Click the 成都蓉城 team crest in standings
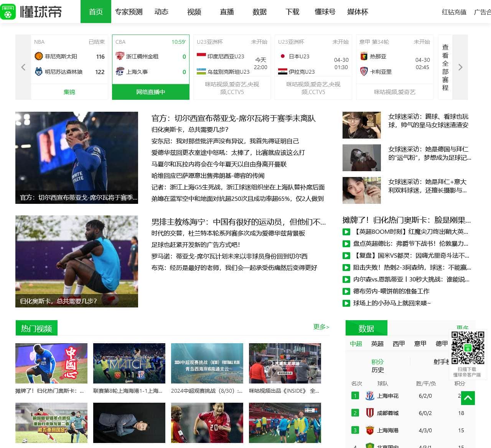The image size is (491, 448). (x=370, y=413)
